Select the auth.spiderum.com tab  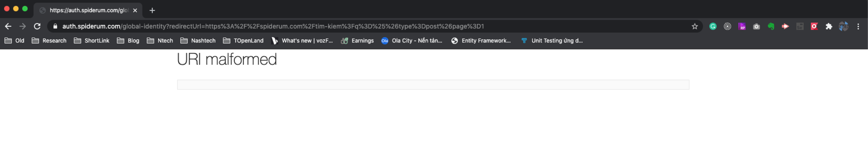tap(88, 10)
